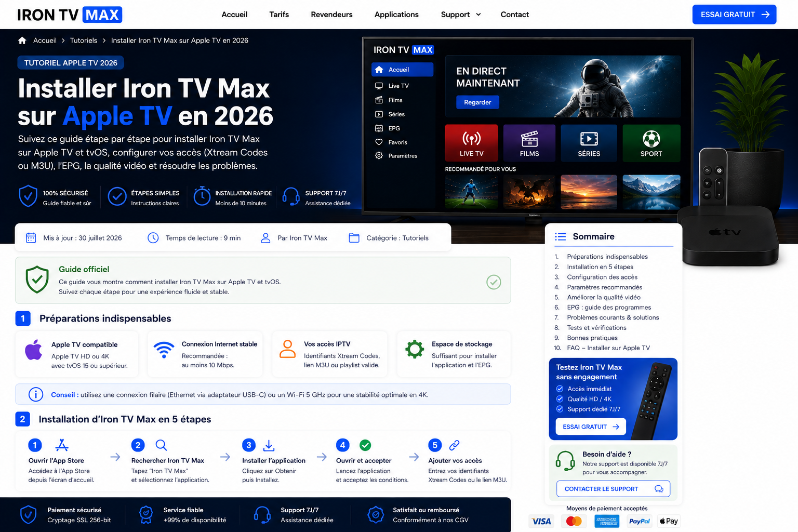Click the Étapes simples checkmark icon

117,196
